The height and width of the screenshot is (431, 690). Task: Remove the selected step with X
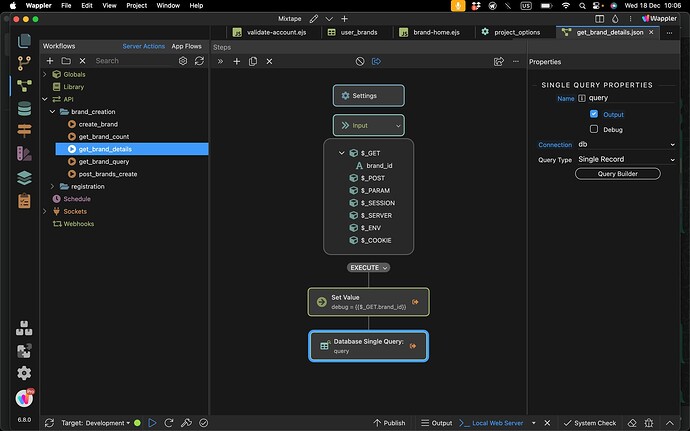coord(269,61)
